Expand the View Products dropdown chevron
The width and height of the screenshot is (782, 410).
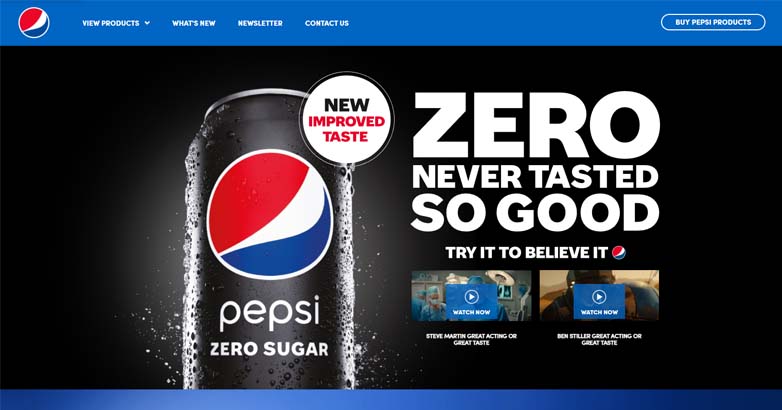point(147,23)
